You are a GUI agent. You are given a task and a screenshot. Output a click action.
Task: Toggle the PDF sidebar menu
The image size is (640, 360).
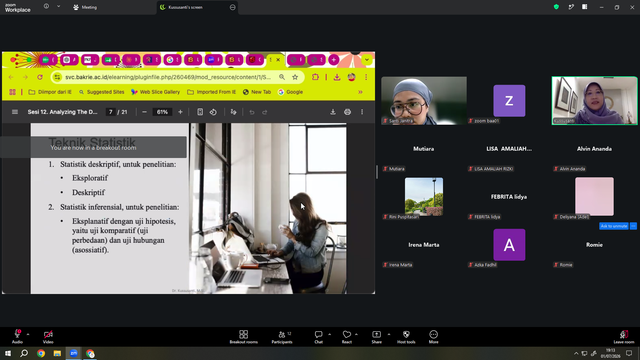15,112
